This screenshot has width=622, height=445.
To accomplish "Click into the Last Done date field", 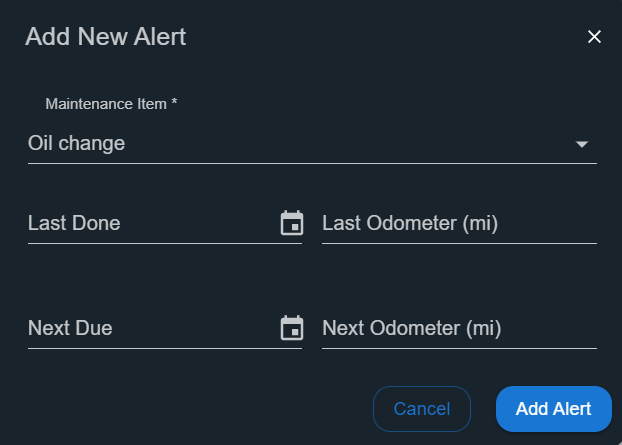I will pyautogui.click(x=153, y=223).
